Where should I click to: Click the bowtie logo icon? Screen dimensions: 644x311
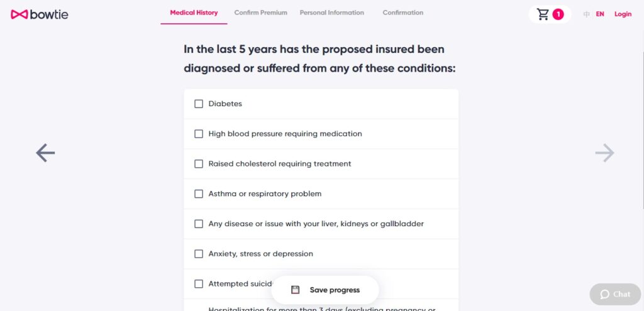(19, 14)
